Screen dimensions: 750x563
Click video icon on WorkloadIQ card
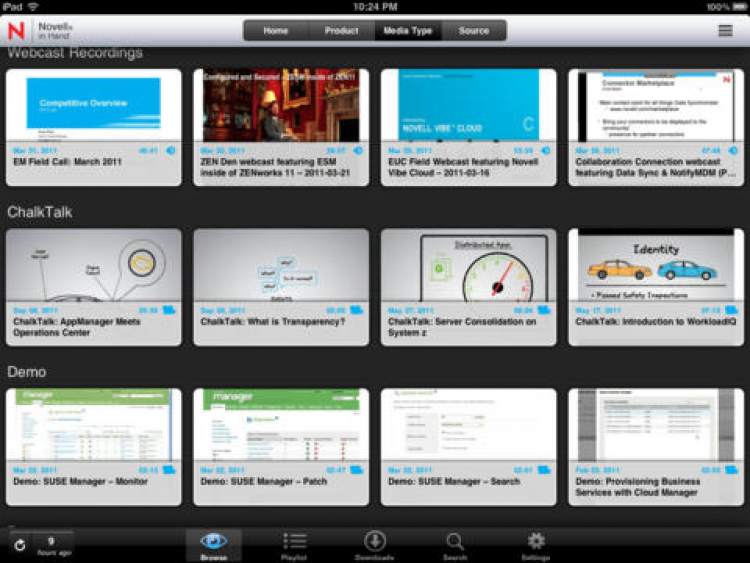(x=731, y=310)
